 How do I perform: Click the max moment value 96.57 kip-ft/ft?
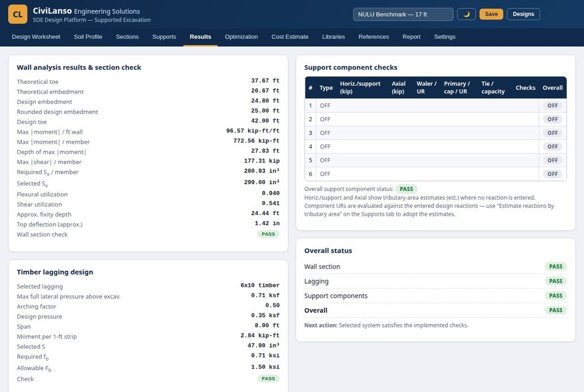click(253, 131)
